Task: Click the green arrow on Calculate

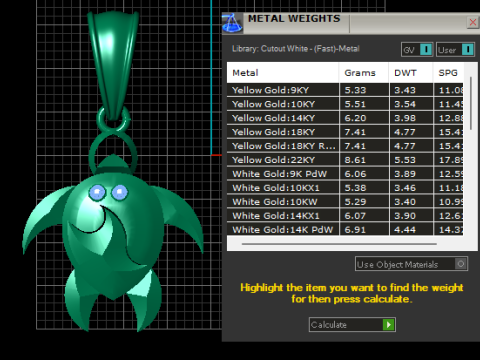Action: 388,325
